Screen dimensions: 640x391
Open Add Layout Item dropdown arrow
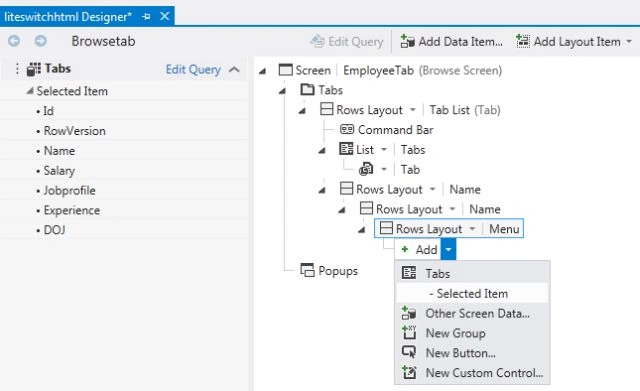(x=629, y=42)
